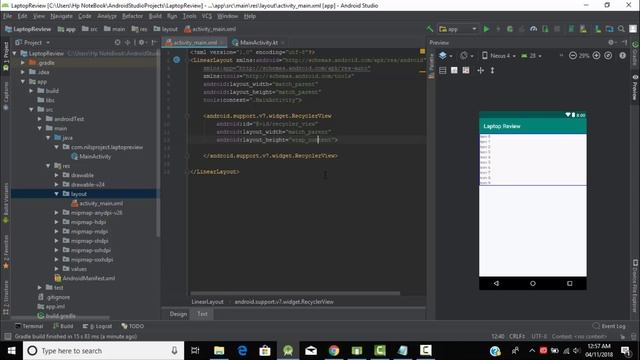This screenshot has width=640, height=360.
Task: Expand the values folder
Action: coord(57,269)
